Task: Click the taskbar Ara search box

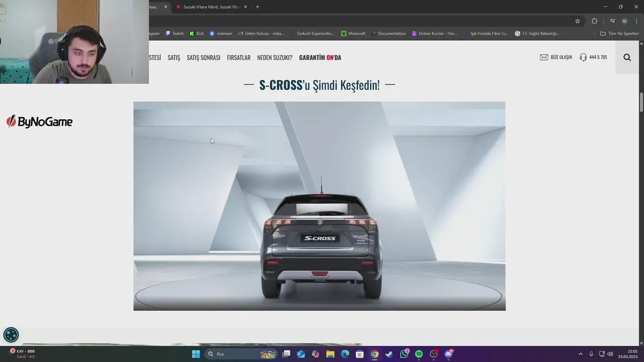Action: 242,354
